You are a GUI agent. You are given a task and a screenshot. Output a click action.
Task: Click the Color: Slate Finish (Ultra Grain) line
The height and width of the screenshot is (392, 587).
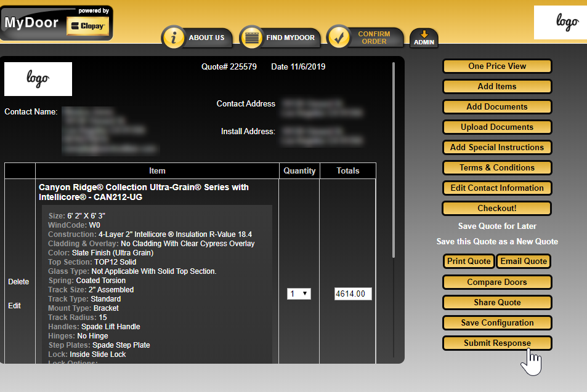[100, 253]
